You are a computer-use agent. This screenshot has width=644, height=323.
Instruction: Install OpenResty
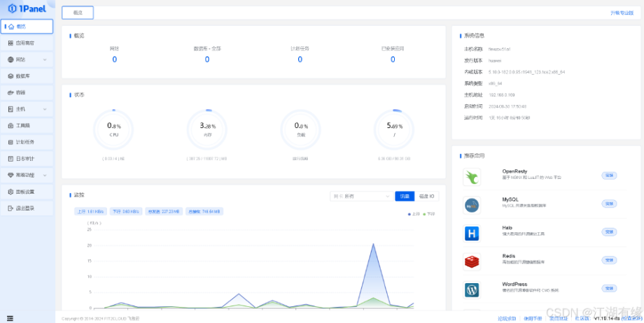(609, 175)
